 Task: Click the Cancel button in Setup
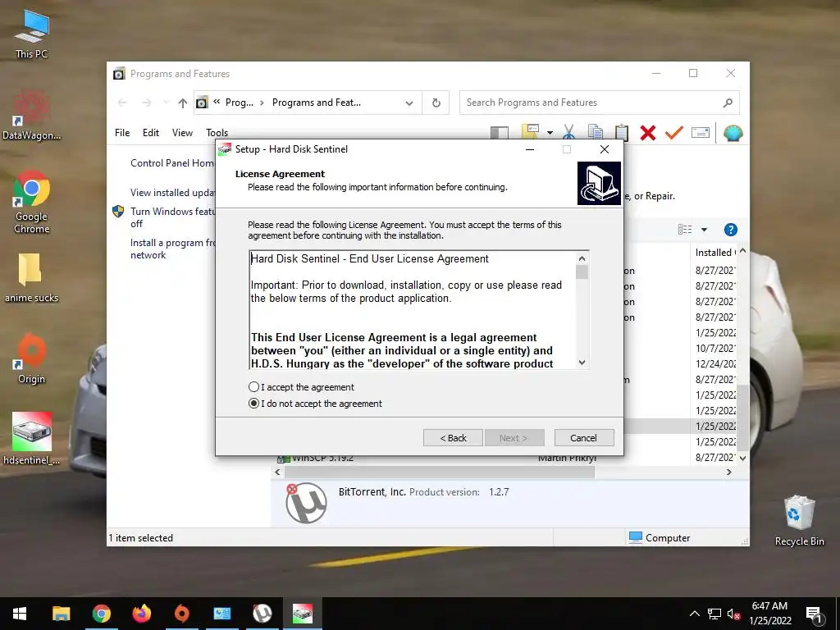point(583,438)
